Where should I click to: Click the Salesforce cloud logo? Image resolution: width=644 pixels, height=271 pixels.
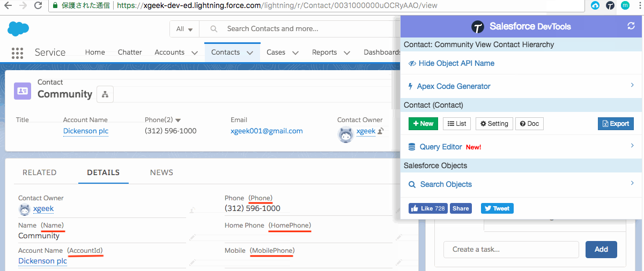coord(18,28)
